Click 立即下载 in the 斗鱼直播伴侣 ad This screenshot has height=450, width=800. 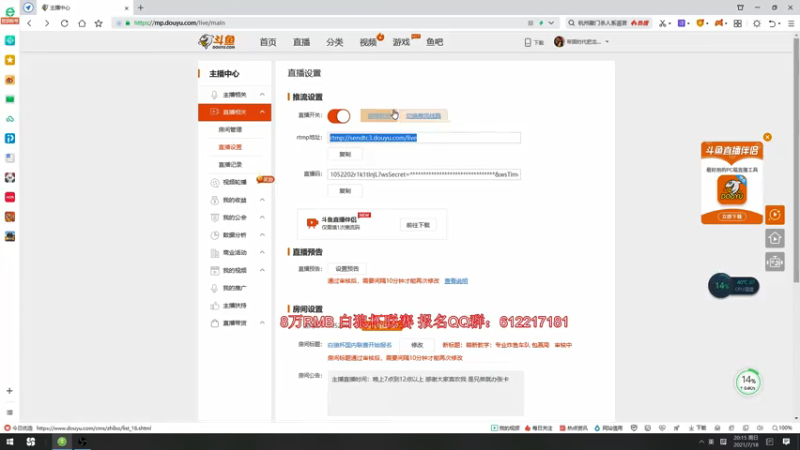pyautogui.click(x=732, y=217)
